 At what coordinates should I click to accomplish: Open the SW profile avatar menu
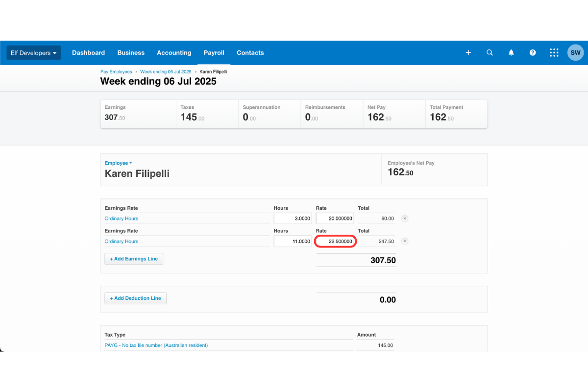pyautogui.click(x=575, y=52)
